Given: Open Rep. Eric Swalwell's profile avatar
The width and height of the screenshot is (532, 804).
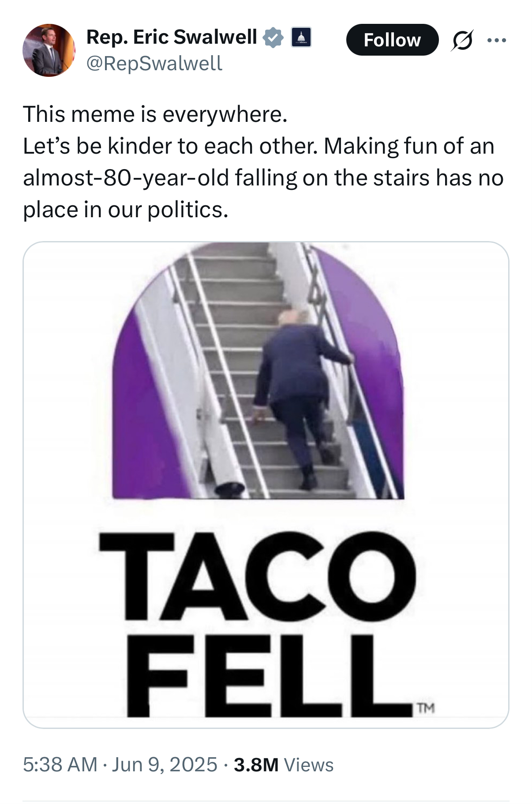Looking at the screenshot, I should (49, 50).
